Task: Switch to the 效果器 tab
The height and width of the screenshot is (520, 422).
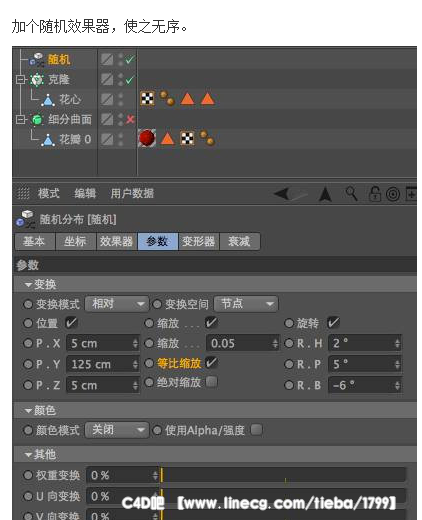Action: coord(117,241)
